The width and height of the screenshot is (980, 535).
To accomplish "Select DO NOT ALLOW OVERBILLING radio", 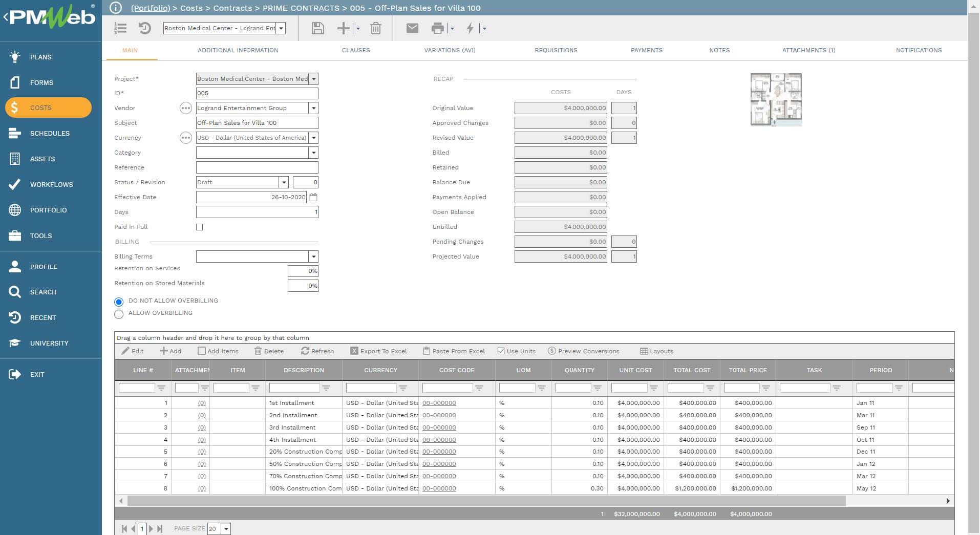I will pos(119,302).
